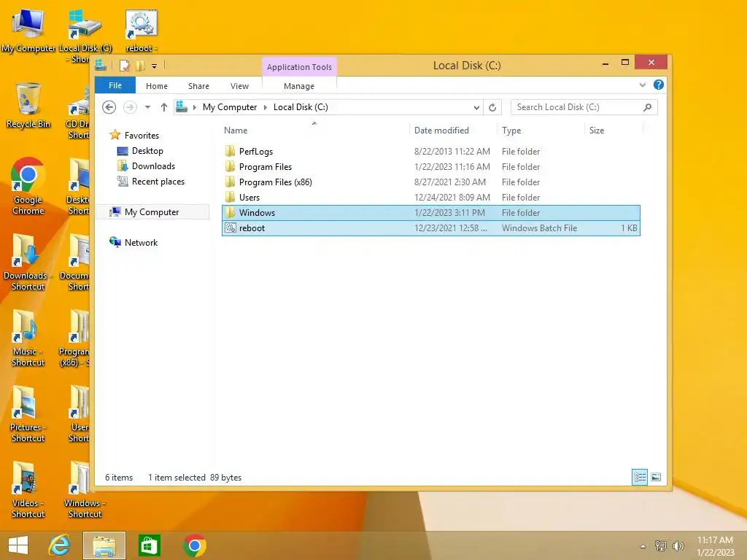Select the Recycle Bin desktop icon
The width and height of the screenshot is (747, 560).
click(x=28, y=106)
